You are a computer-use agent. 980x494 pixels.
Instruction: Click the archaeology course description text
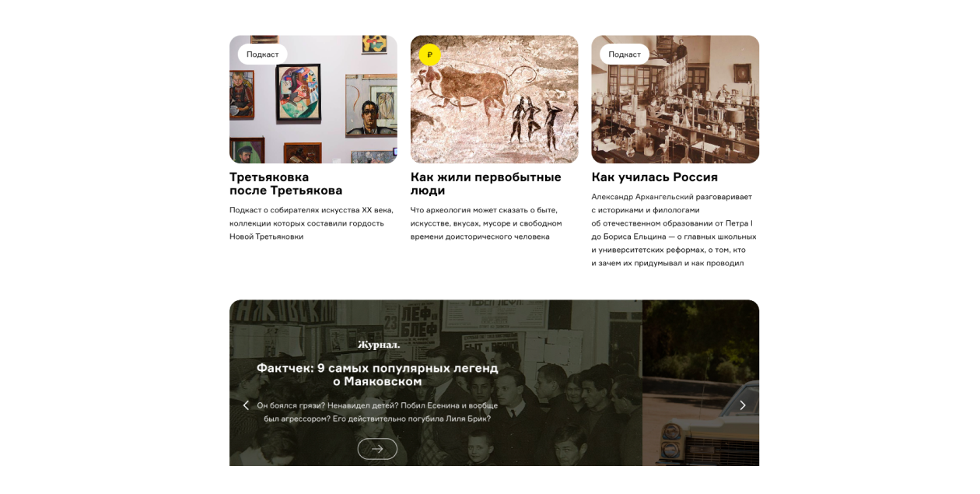[486, 223]
